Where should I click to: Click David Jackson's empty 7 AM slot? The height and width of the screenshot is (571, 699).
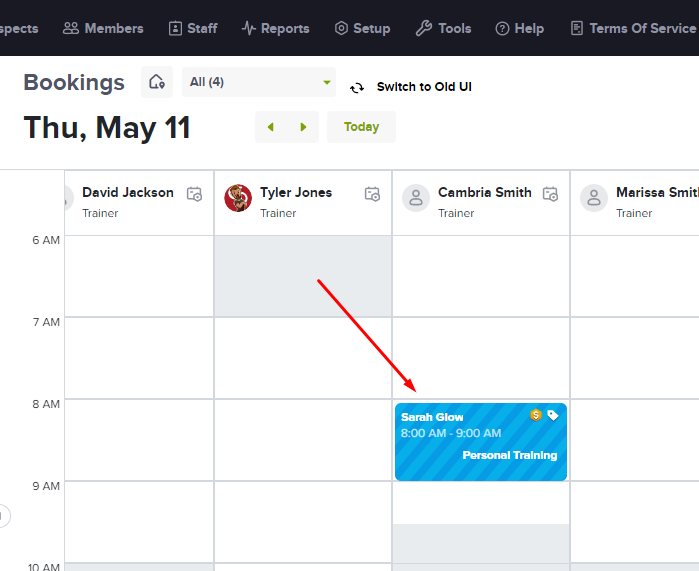(140, 358)
